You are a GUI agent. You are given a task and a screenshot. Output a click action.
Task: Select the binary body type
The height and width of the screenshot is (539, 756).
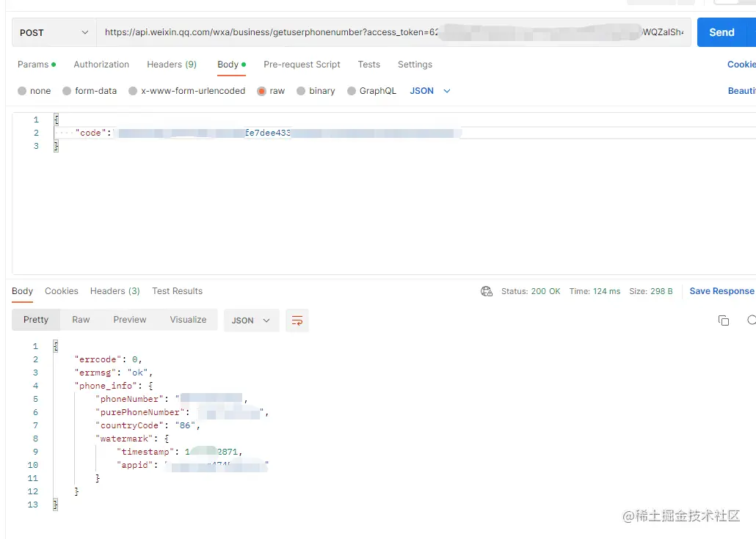(316, 91)
